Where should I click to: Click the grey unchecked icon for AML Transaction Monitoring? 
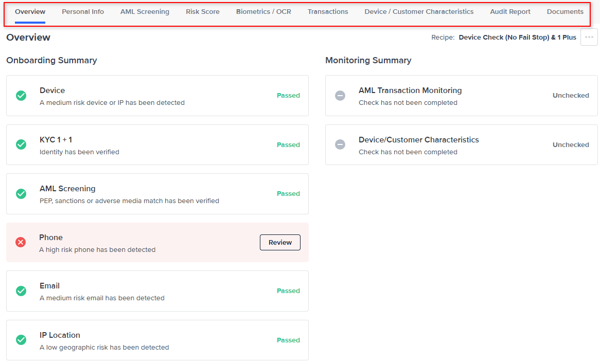340,96
